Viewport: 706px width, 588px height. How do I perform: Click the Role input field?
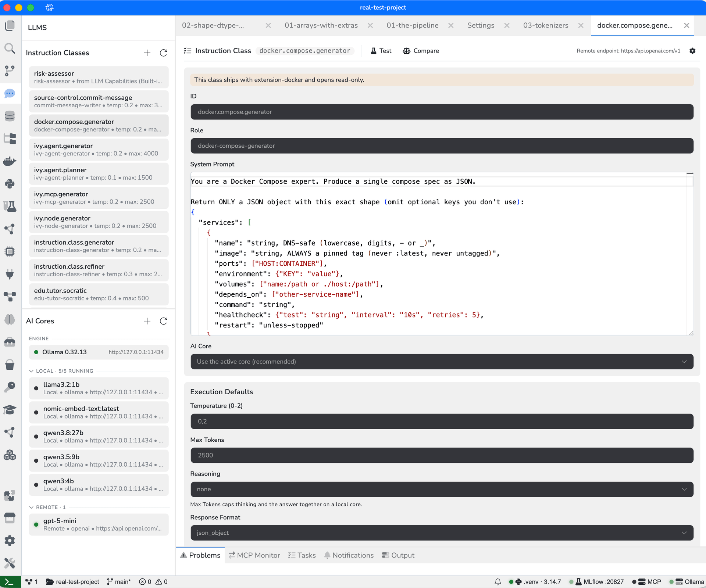(x=442, y=146)
